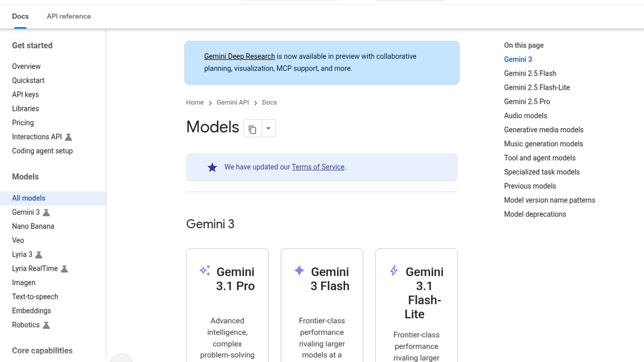Go to Gemini API breadcrumb
The image size is (644, 362).
[233, 103]
